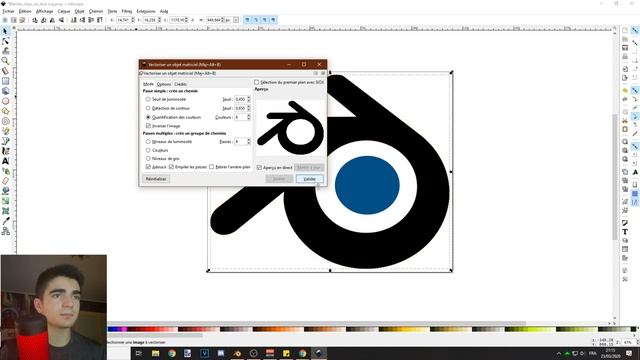Open the Extensions menu
Viewport: 640px width, 360px height.
146,11
